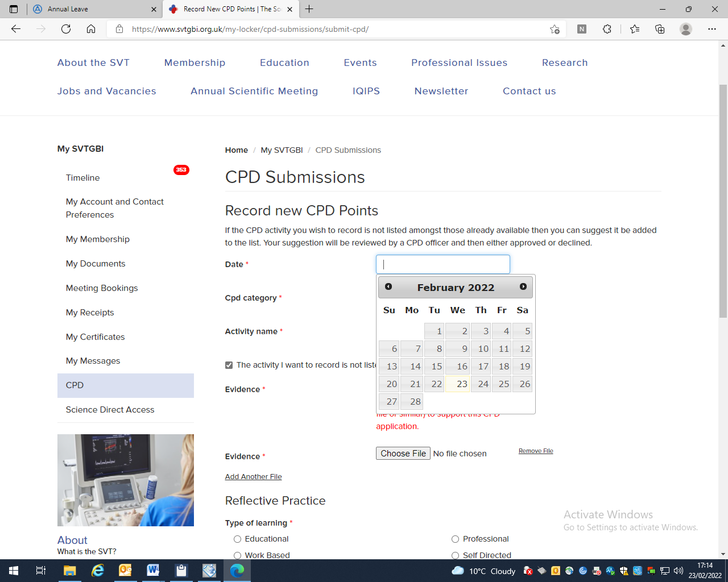Select the Professional learning type
Screen dimensions: 728x582
click(455, 539)
